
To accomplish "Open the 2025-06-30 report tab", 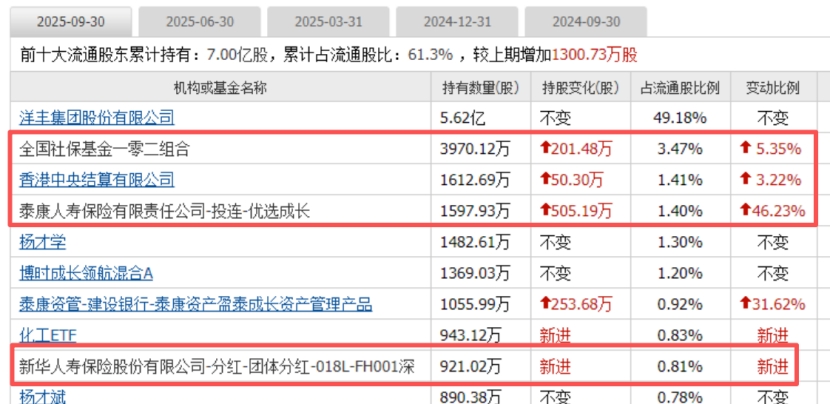I will (200, 22).
